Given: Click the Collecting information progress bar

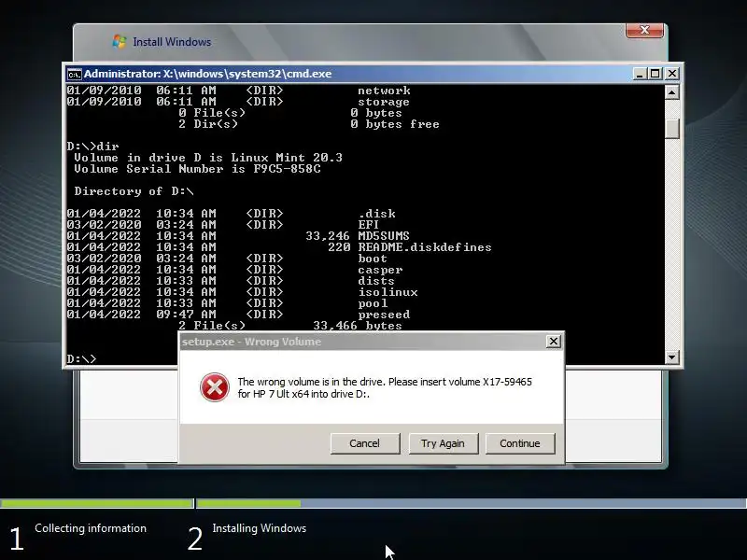Looking at the screenshot, I should point(97,503).
